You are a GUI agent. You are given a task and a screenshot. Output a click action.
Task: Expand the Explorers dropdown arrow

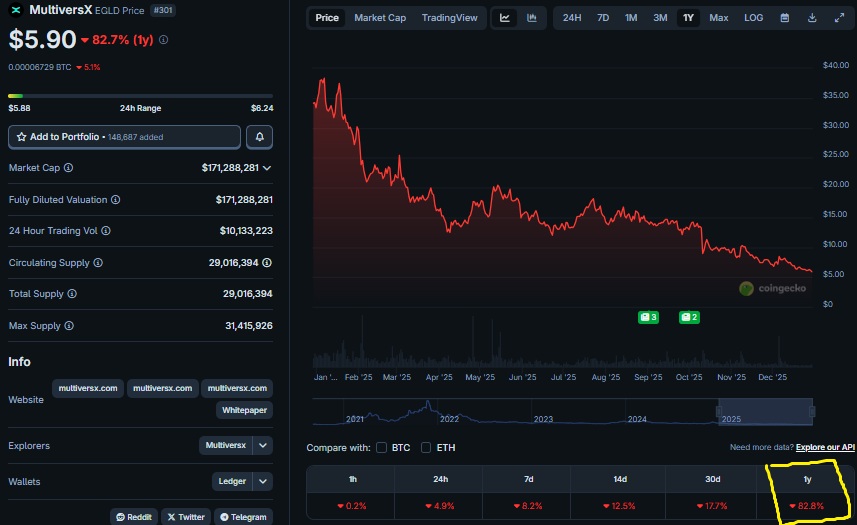(x=262, y=445)
